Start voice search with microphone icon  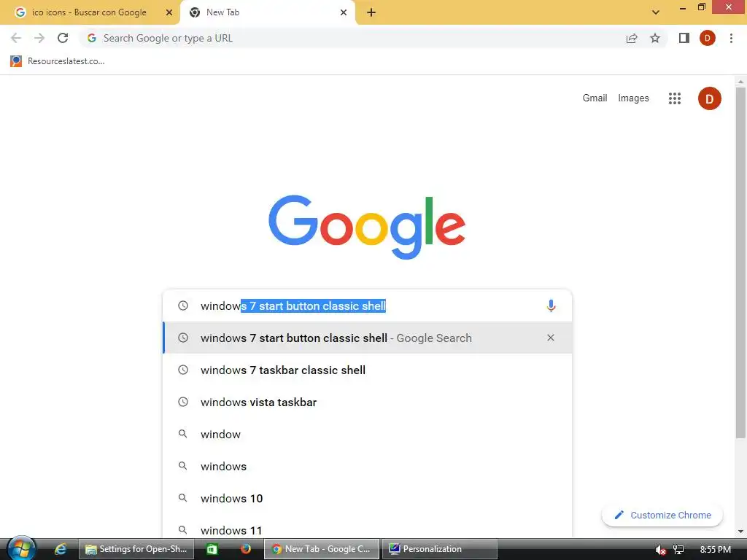tap(551, 306)
